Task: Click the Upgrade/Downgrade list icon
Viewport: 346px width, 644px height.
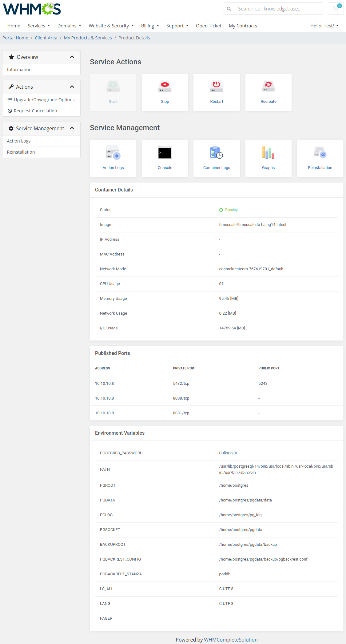Action: (x=10, y=100)
